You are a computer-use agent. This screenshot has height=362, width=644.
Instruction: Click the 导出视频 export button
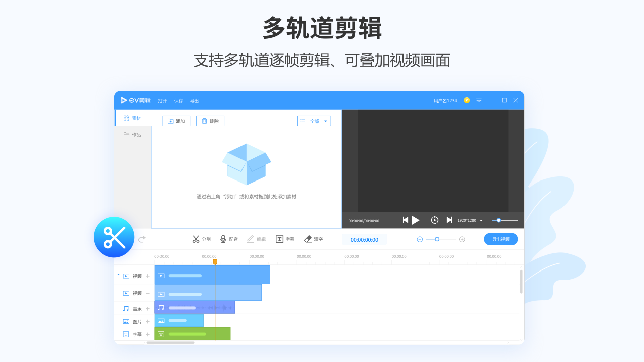pyautogui.click(x=501, y=239)
